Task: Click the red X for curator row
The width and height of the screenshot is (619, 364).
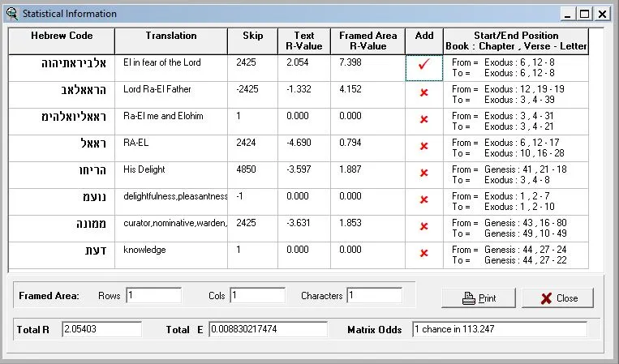Action: [423, 227]
